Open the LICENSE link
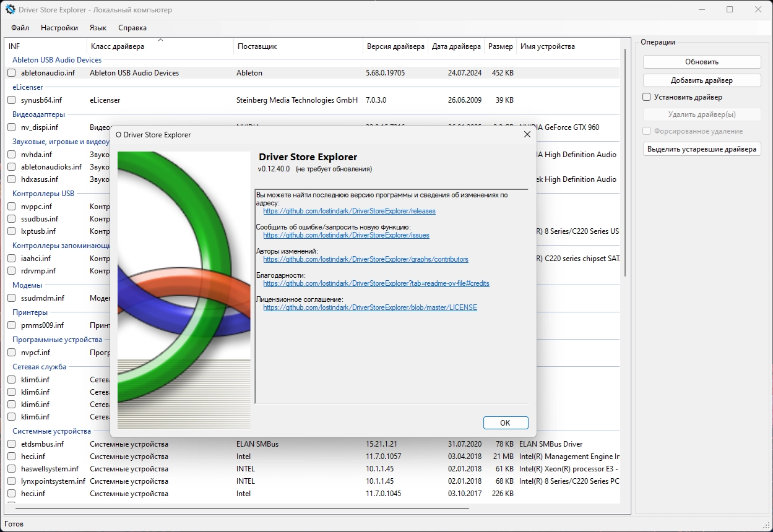 [370, 307]
